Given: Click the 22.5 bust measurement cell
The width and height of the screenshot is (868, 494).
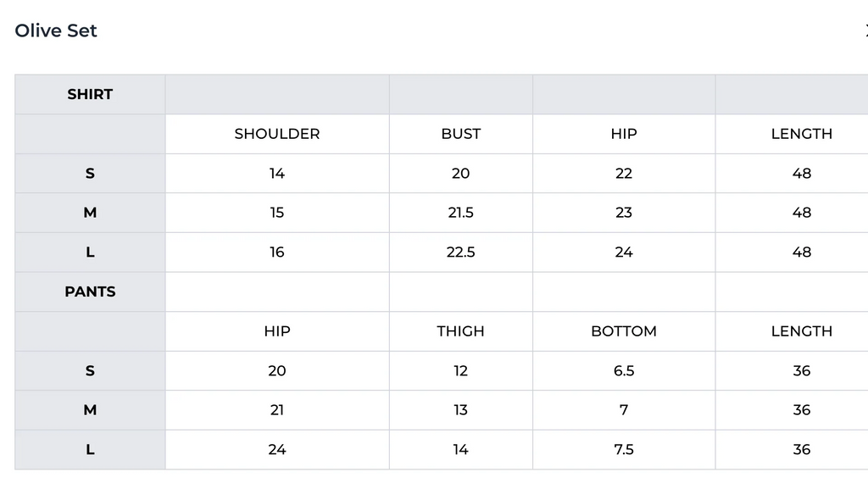Looking at the screenshot, I should pos(460,253).
